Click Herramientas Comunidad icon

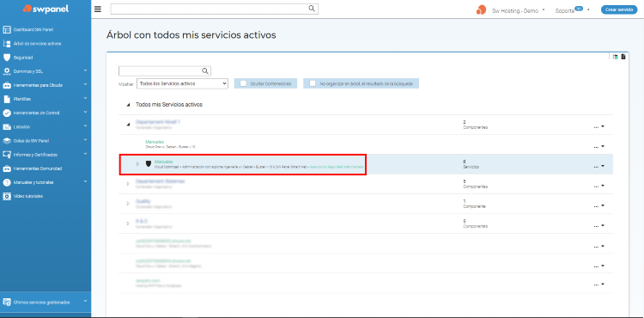7,168
